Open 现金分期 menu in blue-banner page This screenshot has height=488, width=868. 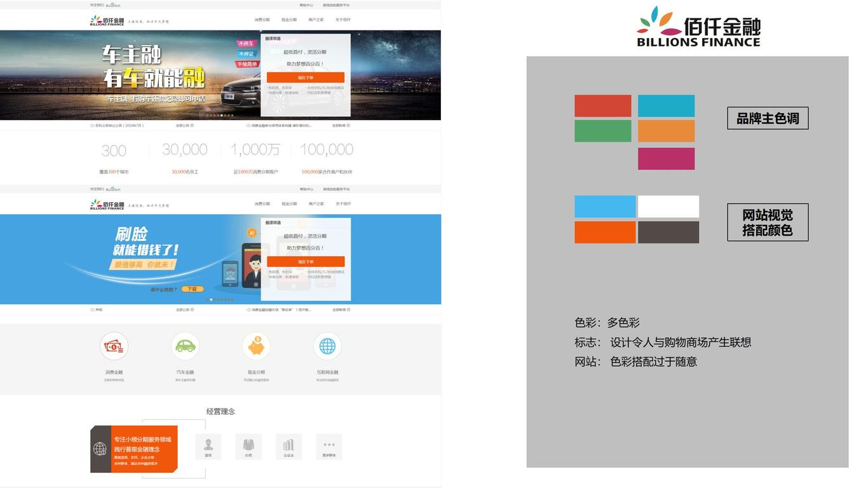(x=289, y=204)
